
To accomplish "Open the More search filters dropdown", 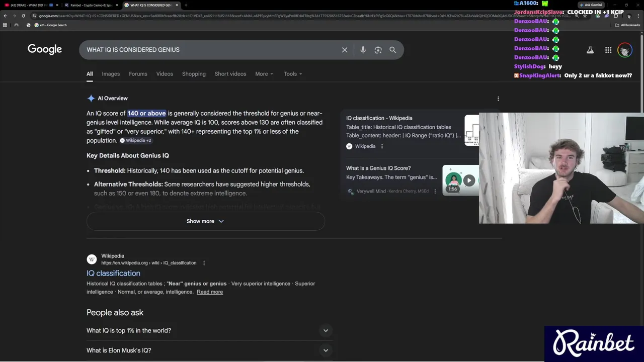I will [x=264, y=74].
